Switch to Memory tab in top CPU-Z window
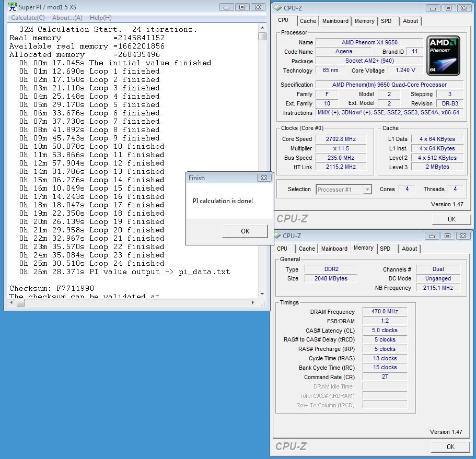The height and width of the screenshot is (459, 476). click(x=364, y=21)
